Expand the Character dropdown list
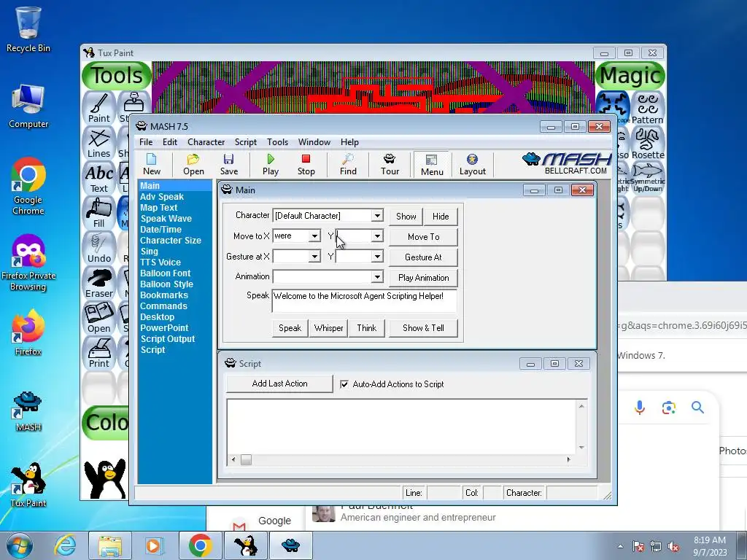This screenshot has height=560, width=747. click(377, 216)
